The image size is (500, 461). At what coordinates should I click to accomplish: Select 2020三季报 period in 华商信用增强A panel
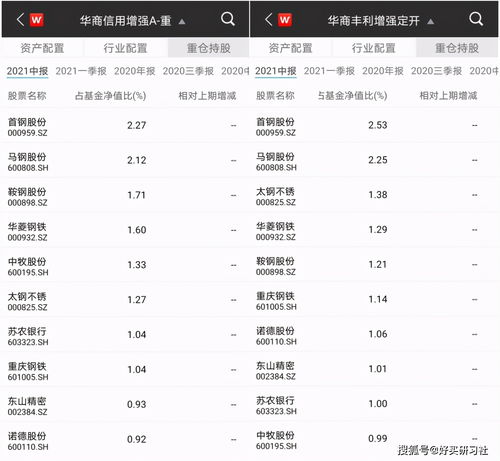coord(188,71)
